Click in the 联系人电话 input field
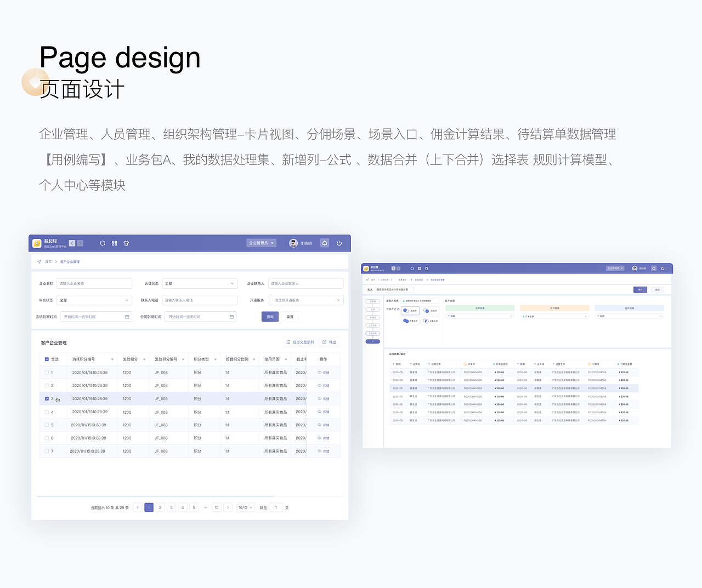This screenshot has width=702, height=588. [x=200, y=300]
